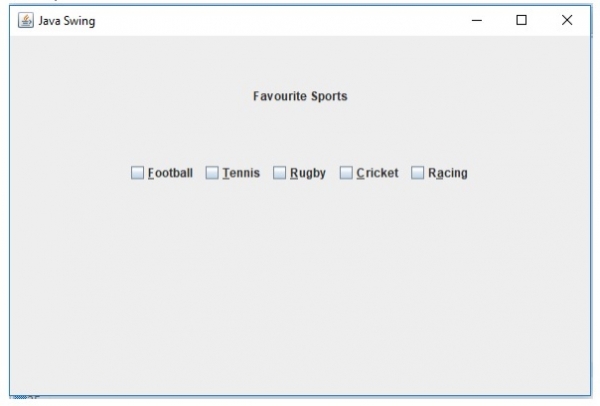Click the word "Football" label text
Viewport: 600px width, 406px height.
click(170, 173)
